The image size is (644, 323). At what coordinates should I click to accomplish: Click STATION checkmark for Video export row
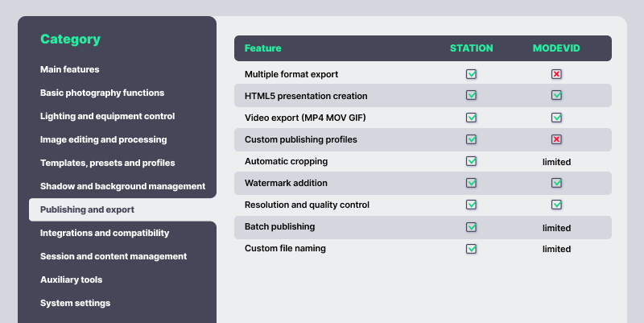pos(472,118)
